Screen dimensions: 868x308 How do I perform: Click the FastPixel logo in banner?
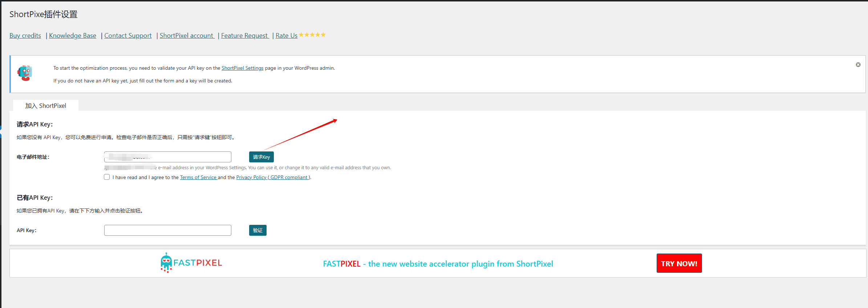coord(191,263)
